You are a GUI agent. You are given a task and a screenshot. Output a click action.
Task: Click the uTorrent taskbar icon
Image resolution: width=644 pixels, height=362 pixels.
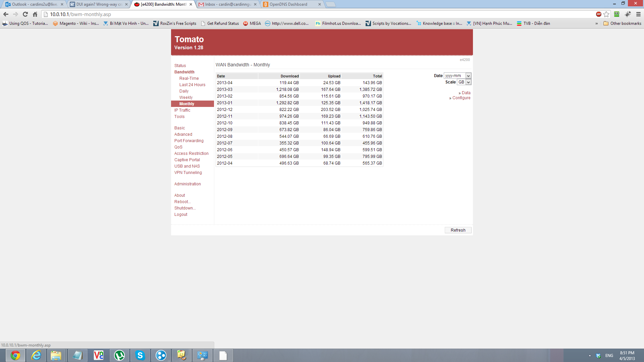[119, 355]
